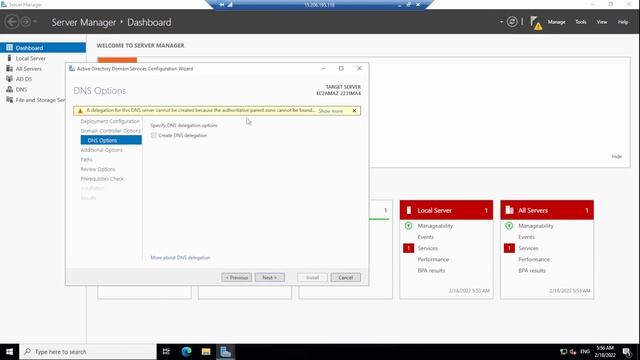Open BPA results in All Servers tile
The image size is (640, 360).
(x=532, y=270)
